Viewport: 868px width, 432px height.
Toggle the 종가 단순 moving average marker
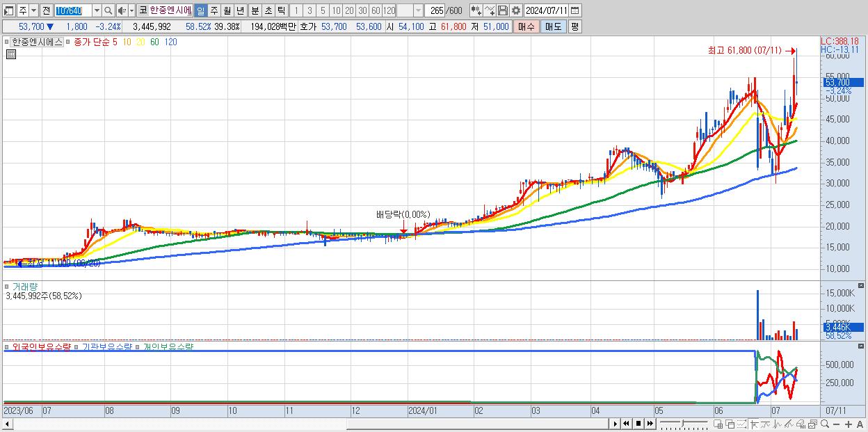[67, 42]
